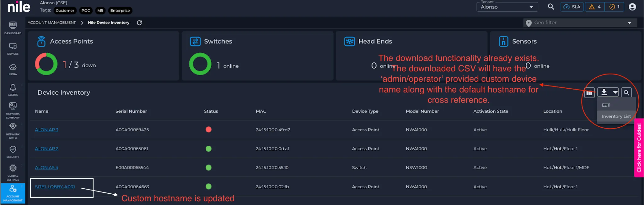Click serial number A00A00069425

pos(132,130)
